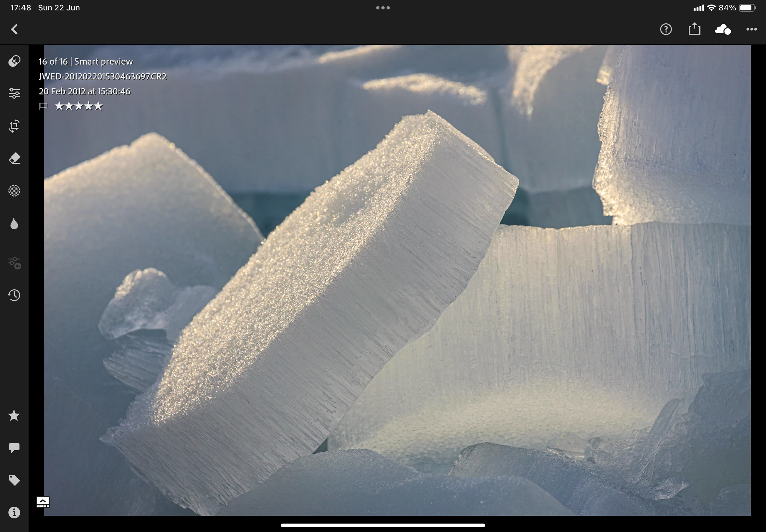
Task: Open the Presets panel icon
Action: [x=14, y=61]
